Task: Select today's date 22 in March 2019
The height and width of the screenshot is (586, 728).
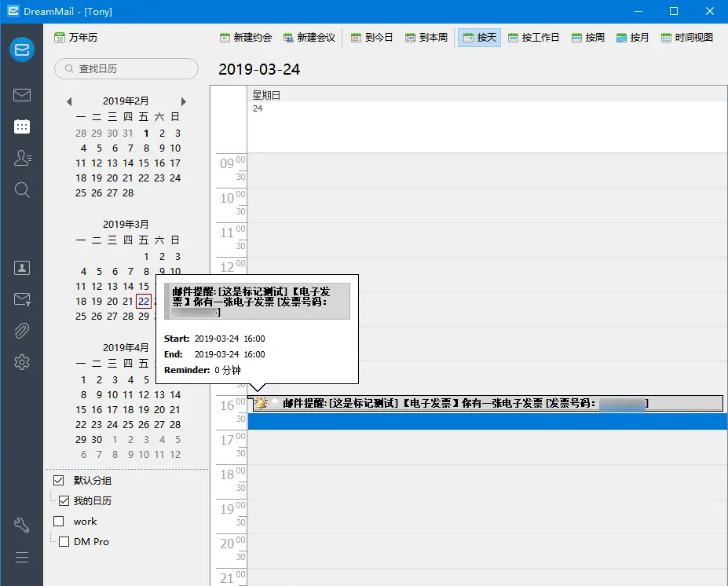Action: click(144, 301)
